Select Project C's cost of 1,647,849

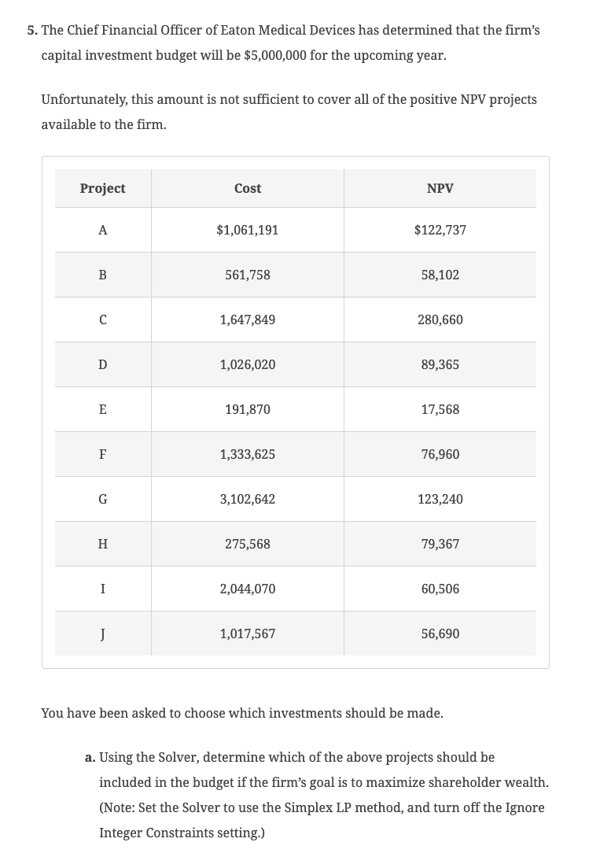click(x=248, y=319)
